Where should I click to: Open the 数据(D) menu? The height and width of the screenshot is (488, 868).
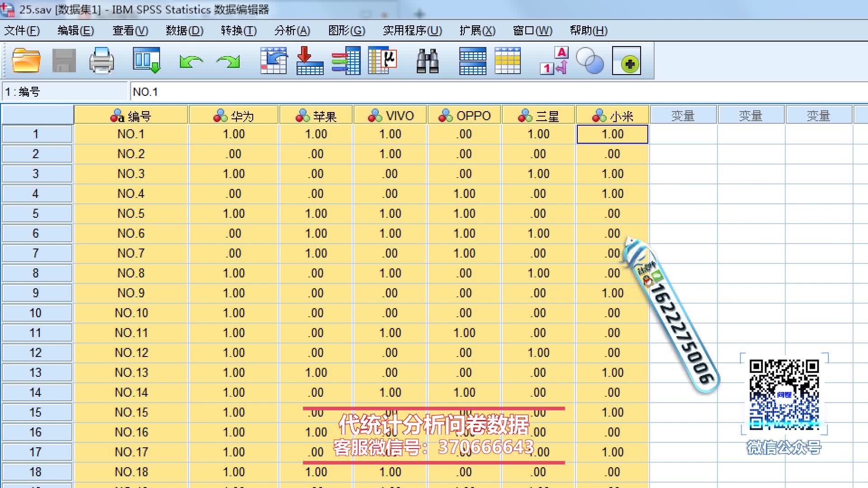coord(184,31)
